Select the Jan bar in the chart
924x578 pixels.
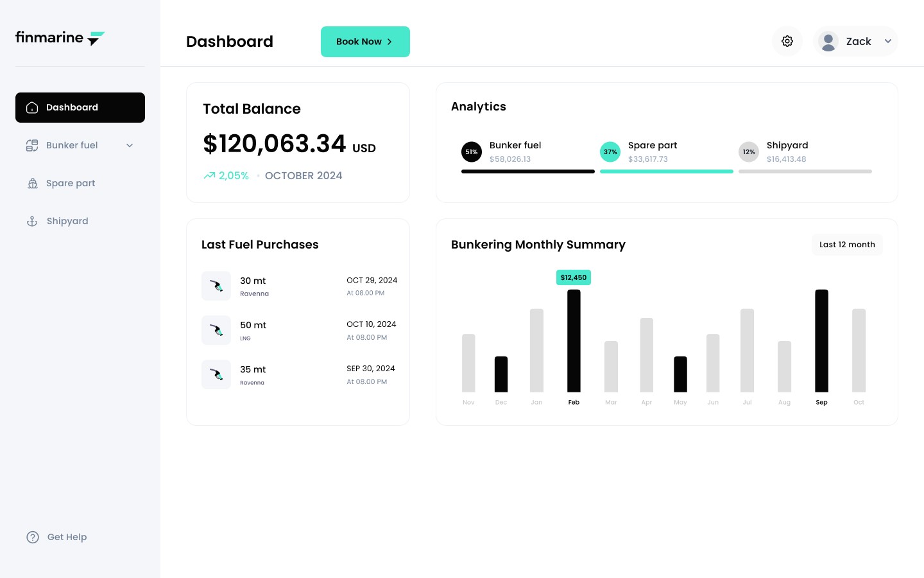[x=536, y=351]
